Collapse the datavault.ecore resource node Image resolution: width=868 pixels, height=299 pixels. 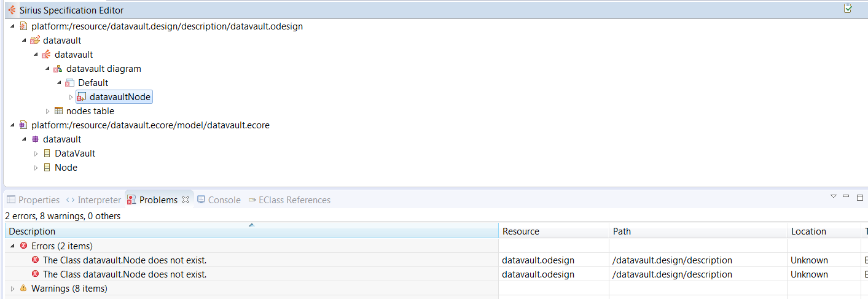coord(13,125)
